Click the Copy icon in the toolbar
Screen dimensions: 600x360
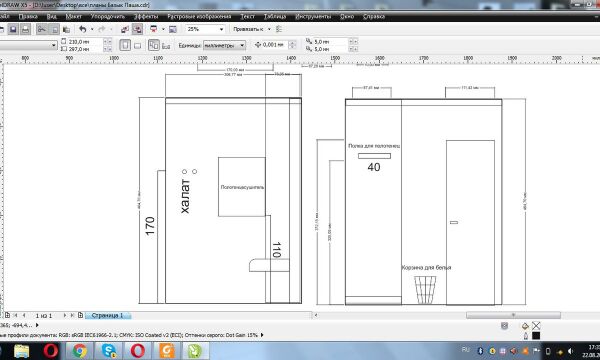pyautogui.click(x=54, y=29)
